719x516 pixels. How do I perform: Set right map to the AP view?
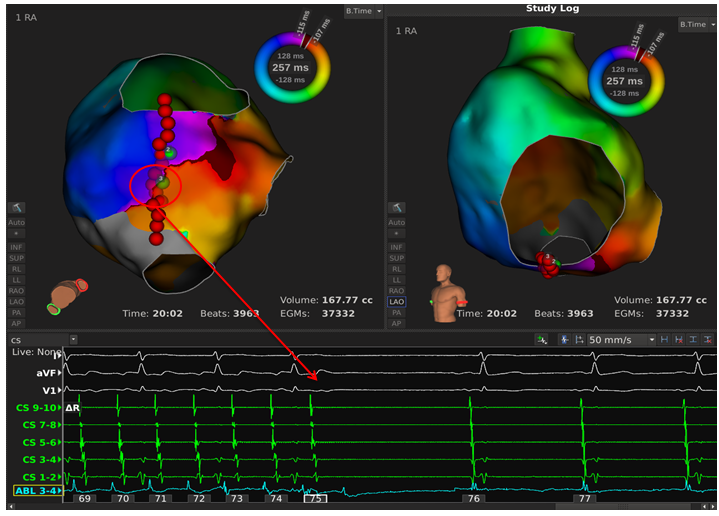click(x=396, y=323)
